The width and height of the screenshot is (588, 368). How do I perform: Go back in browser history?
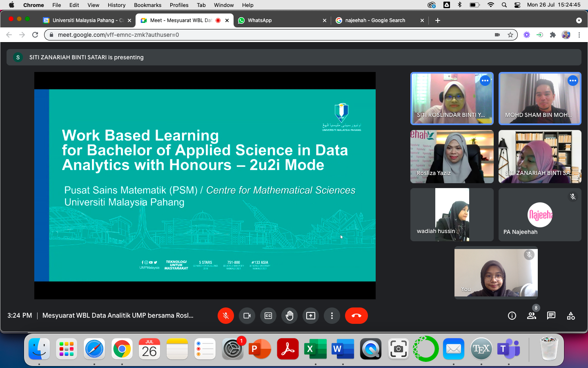click(x=9, y=35)
